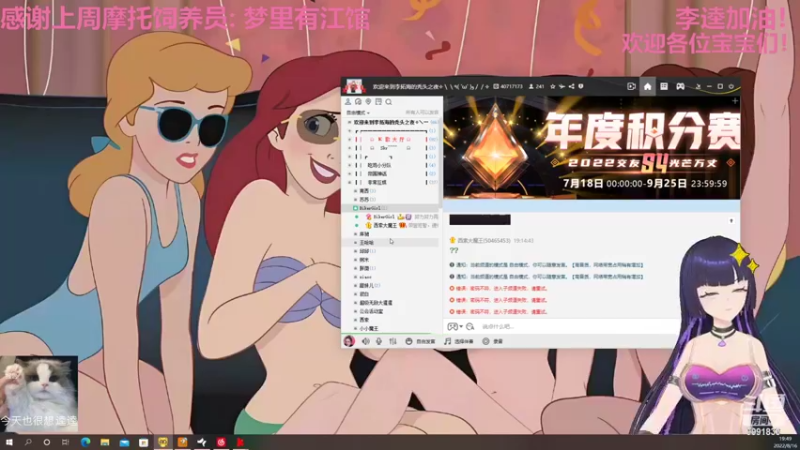This screenshot has height=450, width=800.
Task: Click the first grey notice message in chat
Action: pos(546,265)
